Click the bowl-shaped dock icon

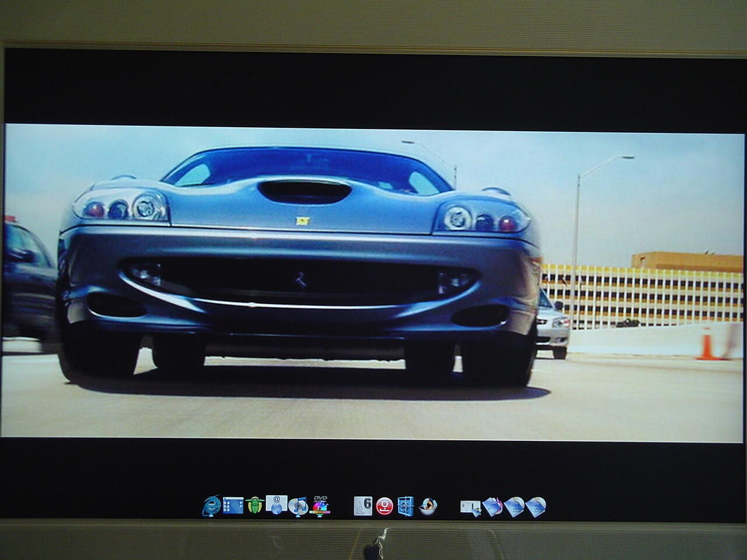[x=428, y=506]
